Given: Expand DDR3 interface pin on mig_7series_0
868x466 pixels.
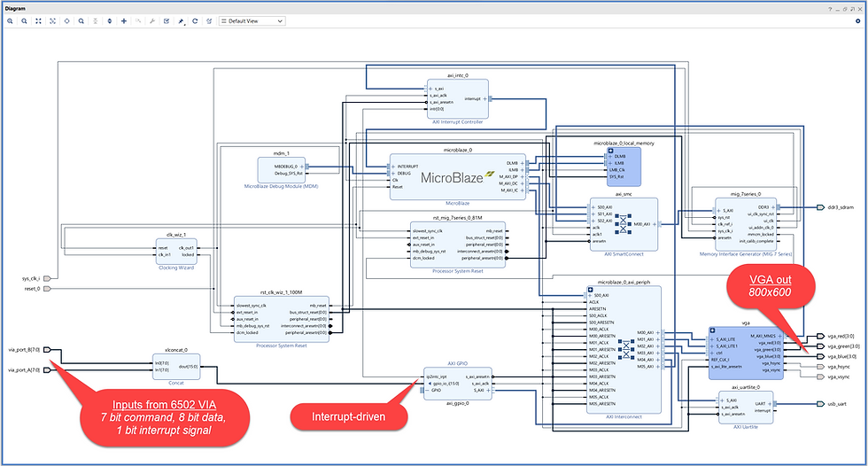Looking at the screenshot, I should (772, 207).
